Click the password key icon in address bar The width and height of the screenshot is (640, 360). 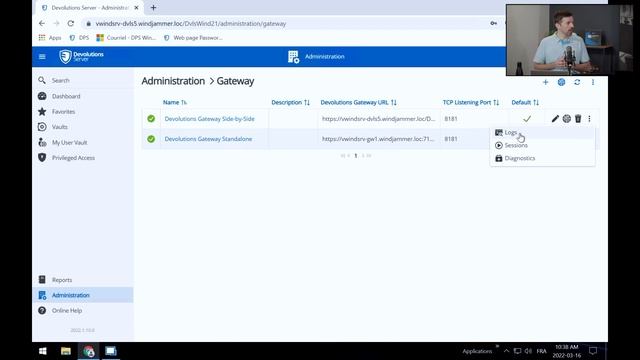[493, 23]
